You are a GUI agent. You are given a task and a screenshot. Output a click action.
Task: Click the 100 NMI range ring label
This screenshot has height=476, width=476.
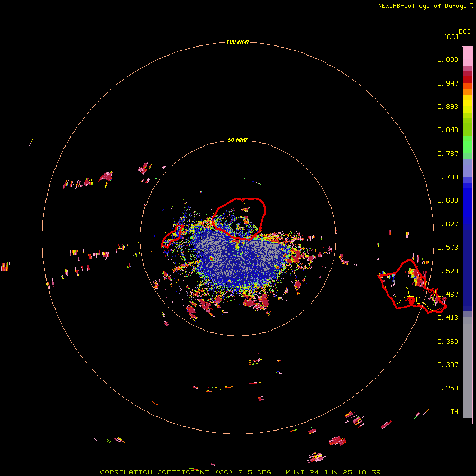point(237,42)
